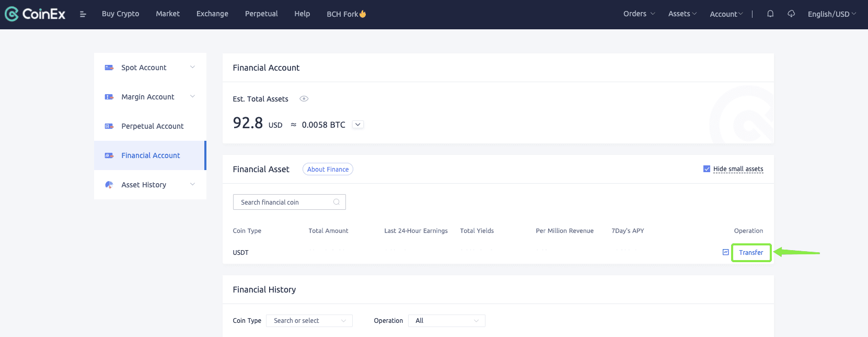The width and height of the screenshot is (868, 337).
Task: Open the Orders dropdown menu
Action: coord(639,14)
